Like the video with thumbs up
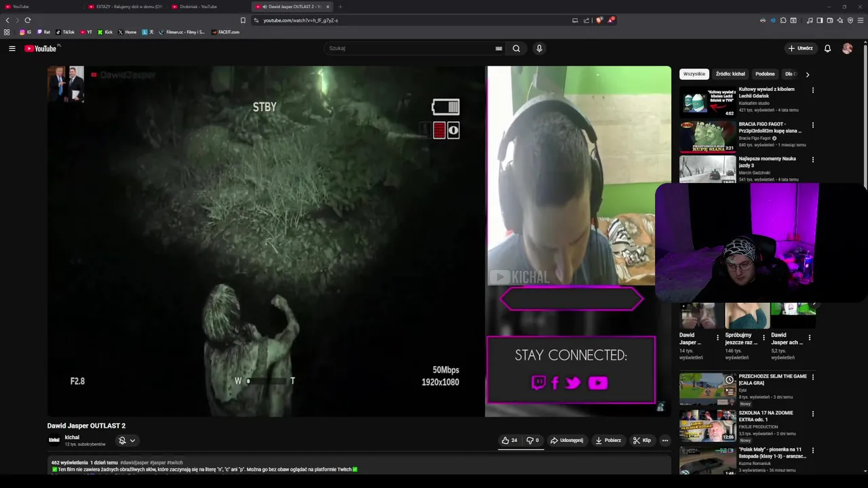868x488 pixels. 509,441
